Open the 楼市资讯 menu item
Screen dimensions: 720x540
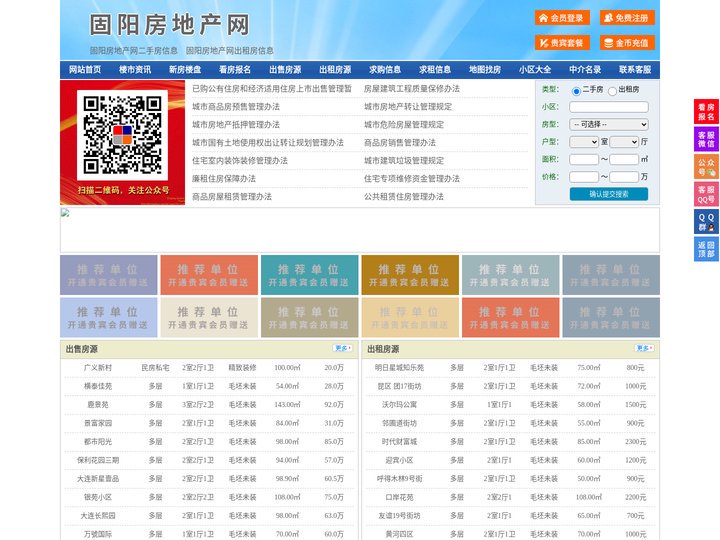[135, 70]
